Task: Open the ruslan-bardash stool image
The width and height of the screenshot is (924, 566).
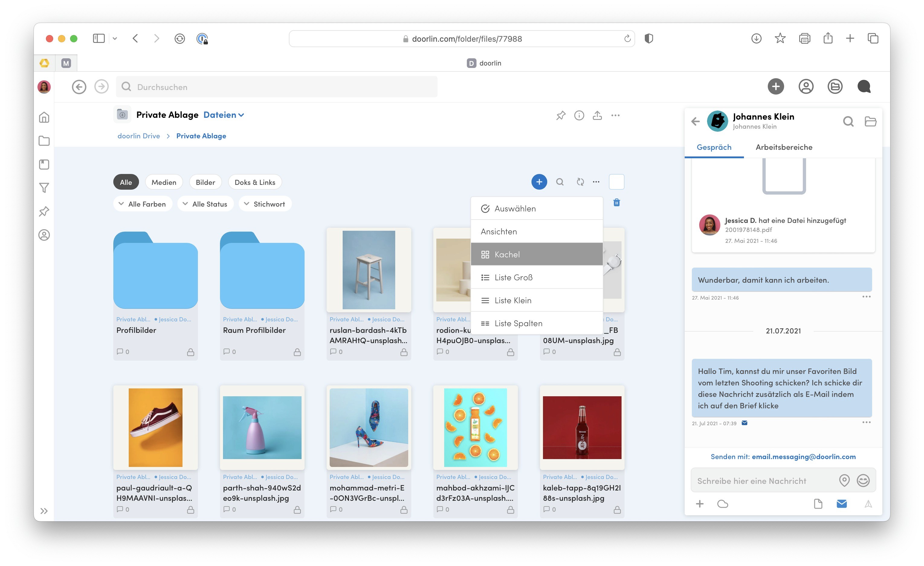Action: pyautogui.click(x=369, y=270)
